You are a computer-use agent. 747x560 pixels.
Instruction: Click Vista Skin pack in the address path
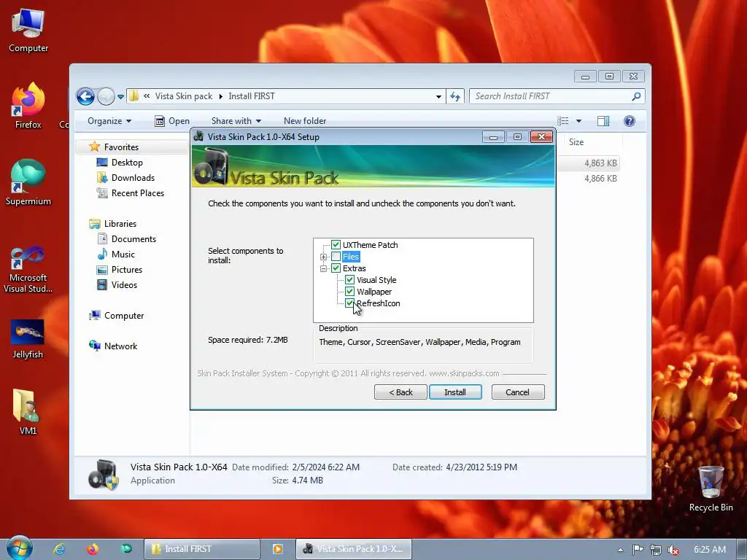point(184,96)
